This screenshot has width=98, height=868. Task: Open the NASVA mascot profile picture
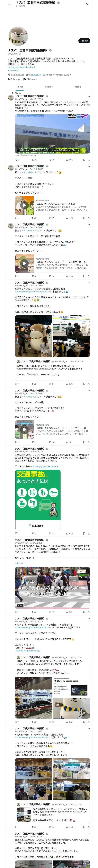[x=18, y=36]
